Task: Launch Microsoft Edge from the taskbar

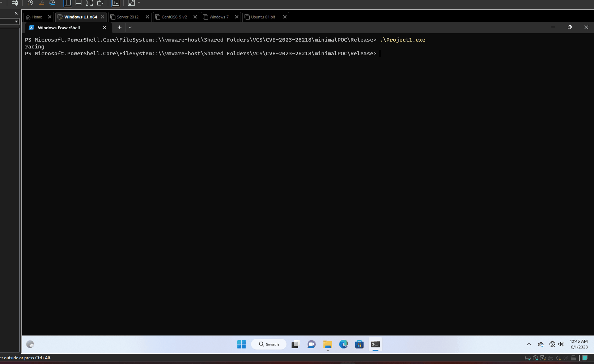Action: click(344, 344)
